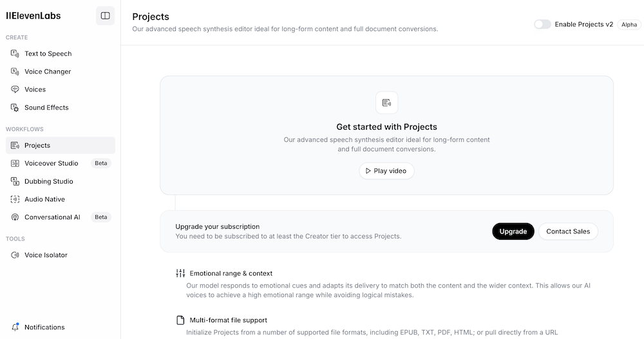Open Voiceover Studio from sidebar
Viewport: 644px width, 339px height.
pos(51,163)
